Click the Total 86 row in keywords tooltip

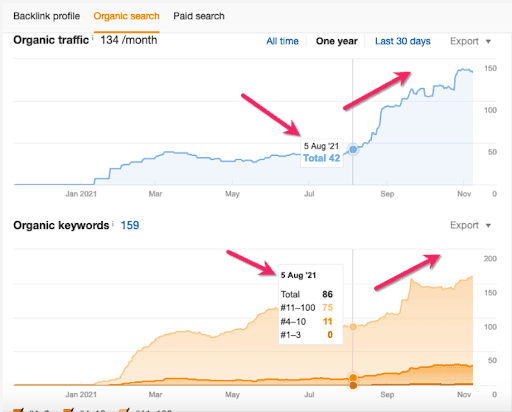pyautogui.click(x=307, y=294)
